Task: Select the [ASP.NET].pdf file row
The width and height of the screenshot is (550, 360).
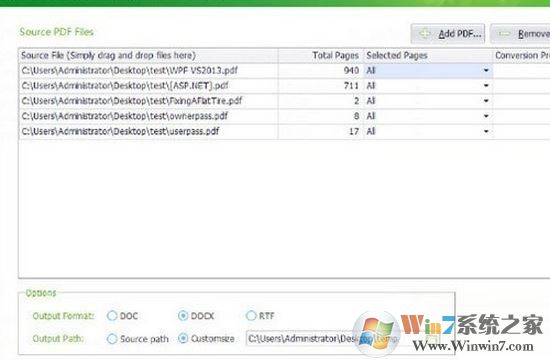Action: click(x=284, y=86)
